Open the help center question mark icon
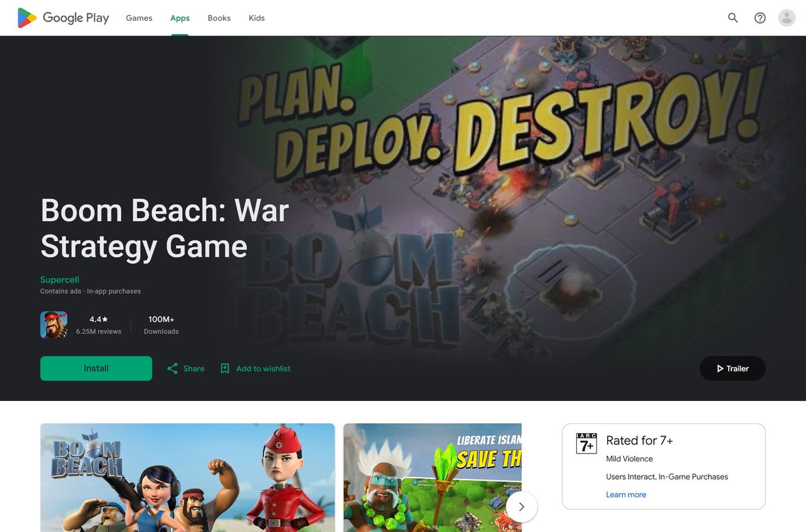 click(x=760, y=18)
